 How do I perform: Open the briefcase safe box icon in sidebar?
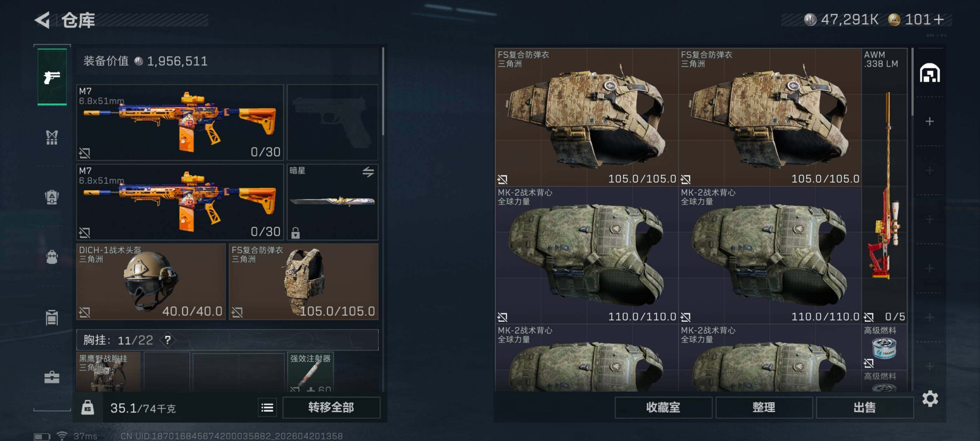(x=52, y=377)
